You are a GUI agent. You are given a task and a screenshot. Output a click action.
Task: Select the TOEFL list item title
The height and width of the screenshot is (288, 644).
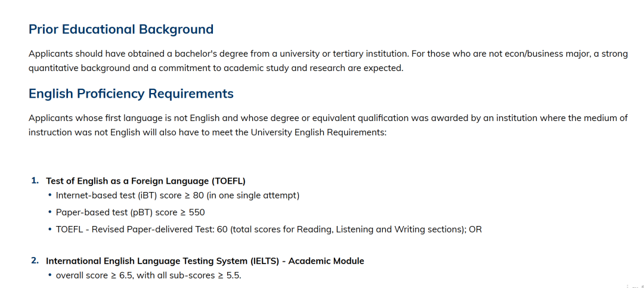pyautogui.click(x=145, y=181)
